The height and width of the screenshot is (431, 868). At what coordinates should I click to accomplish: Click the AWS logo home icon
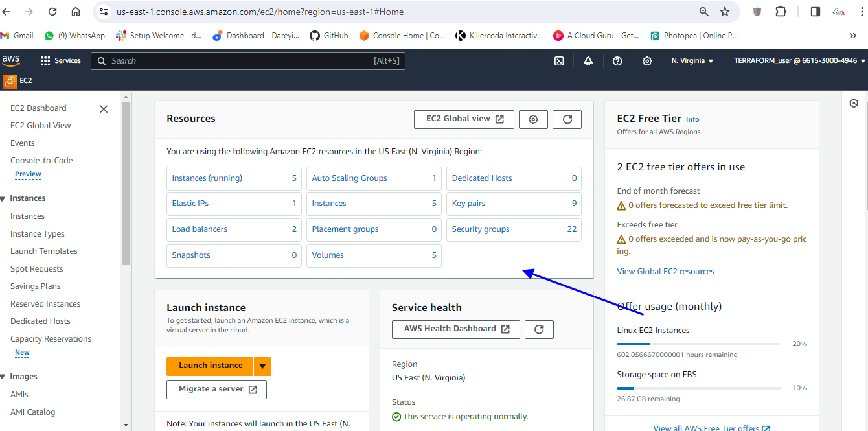click(x=11, y=60)
